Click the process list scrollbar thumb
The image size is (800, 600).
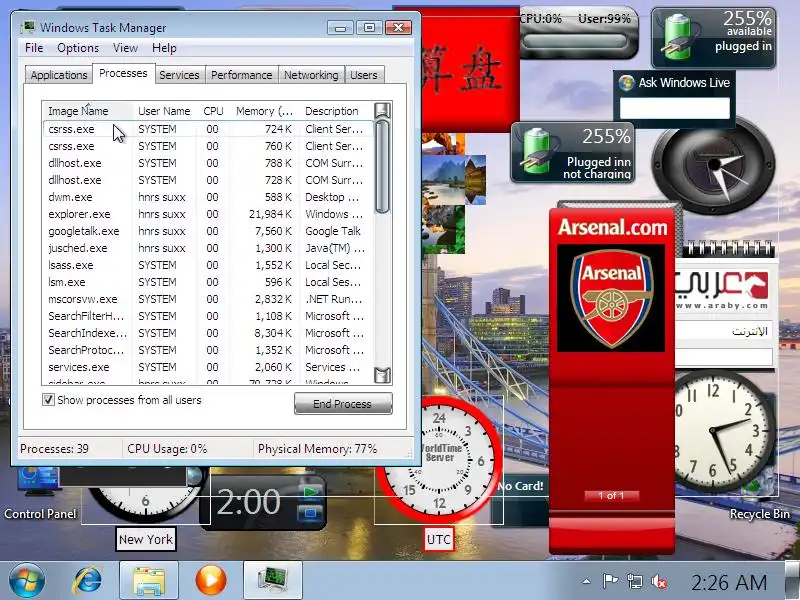pos(382,166)
